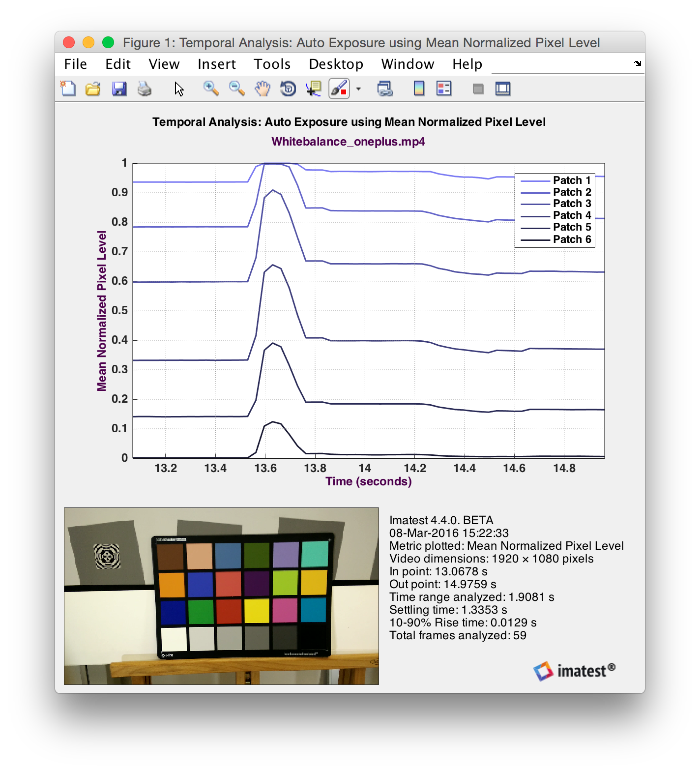700x772 pixels.
Task: Activate the Zoom In magnifier tool
Action: coord(211,89)
